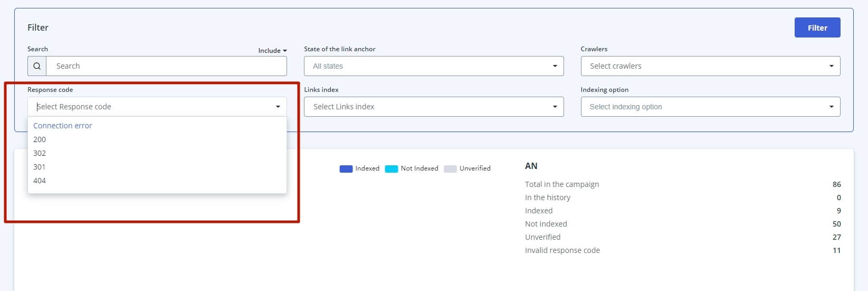Screen dimensions: 868x291
Task: Click the Response code dropdown arrow
Action: pos(278,107)
